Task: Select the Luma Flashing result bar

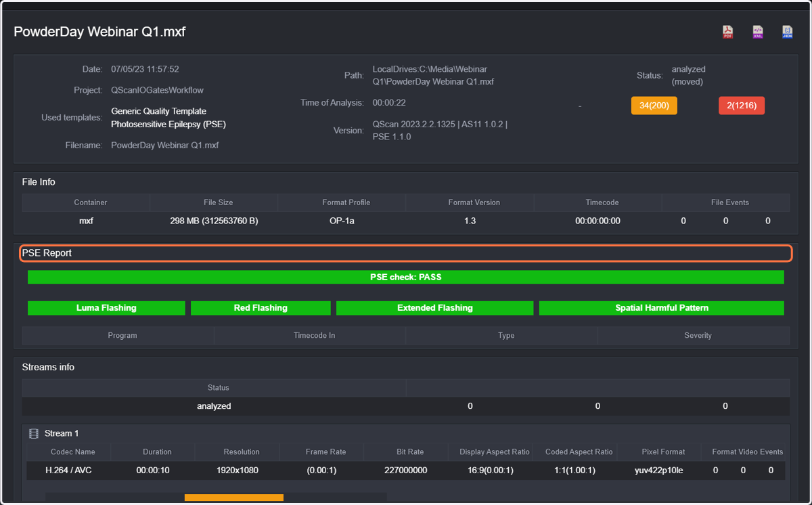Action: tap(106, 308)
